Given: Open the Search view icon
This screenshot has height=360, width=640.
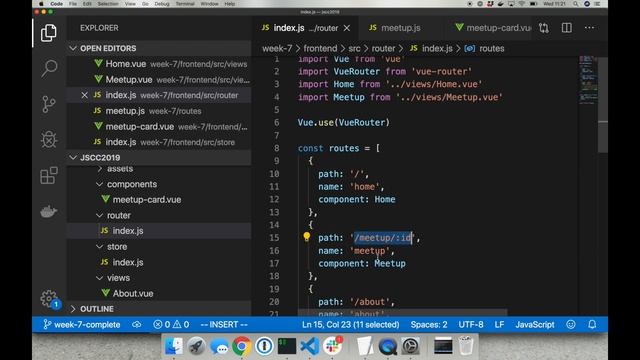Looking at the screenshot, I should tap(49, 68).
